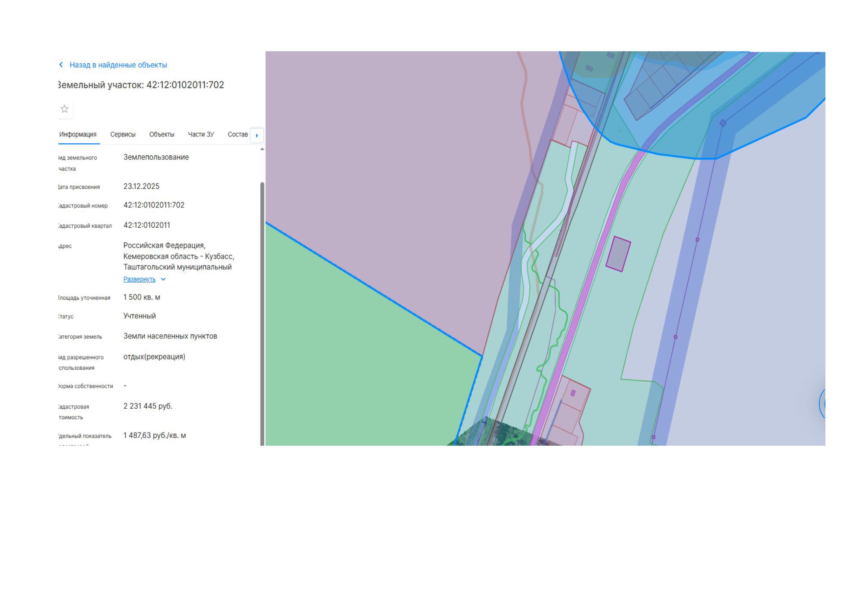Expand address using chevron beside Развернуть
The height and width of the screenshot is (614, 868).
click(x=163, y=279)
